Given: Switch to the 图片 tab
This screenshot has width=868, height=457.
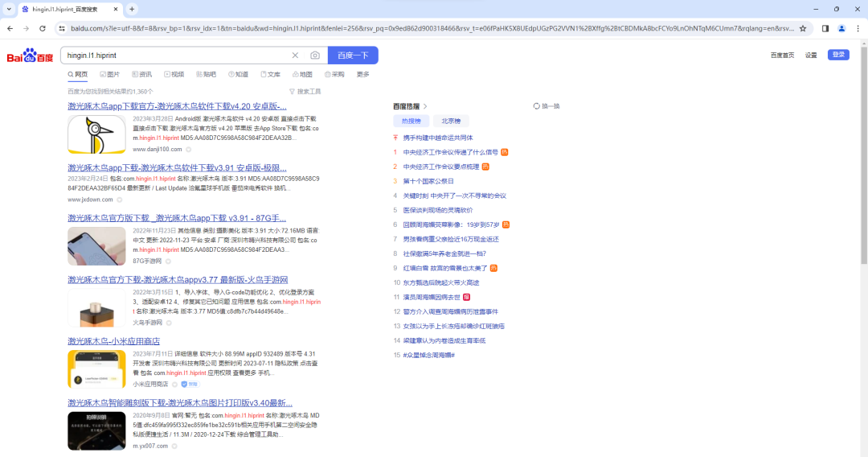Looking at the screenshot, I should [x=109, y=74].
